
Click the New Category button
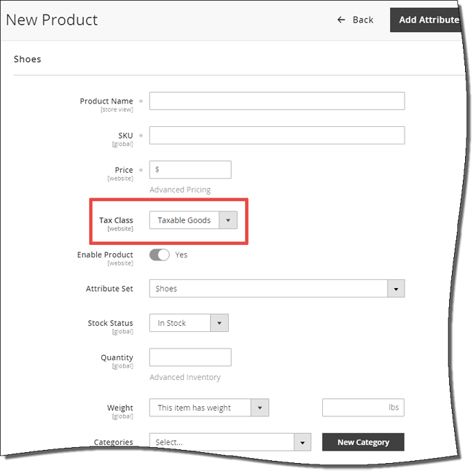coord(363,442)
